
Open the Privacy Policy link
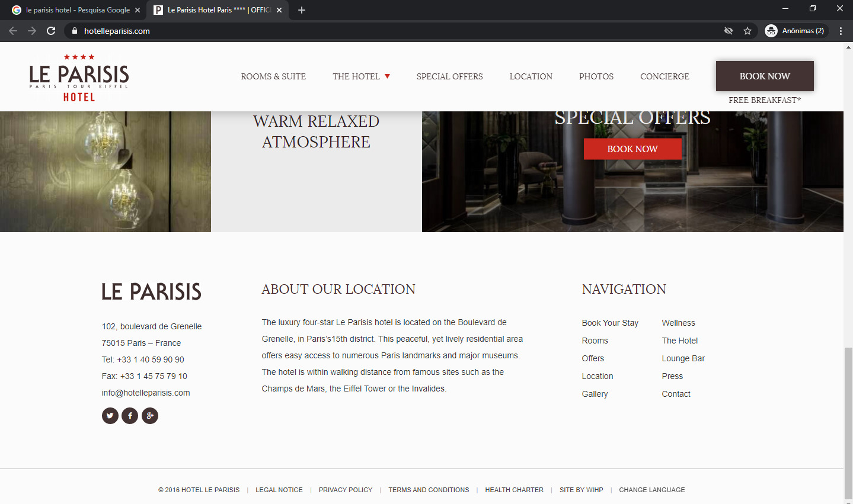coord(346,490)
